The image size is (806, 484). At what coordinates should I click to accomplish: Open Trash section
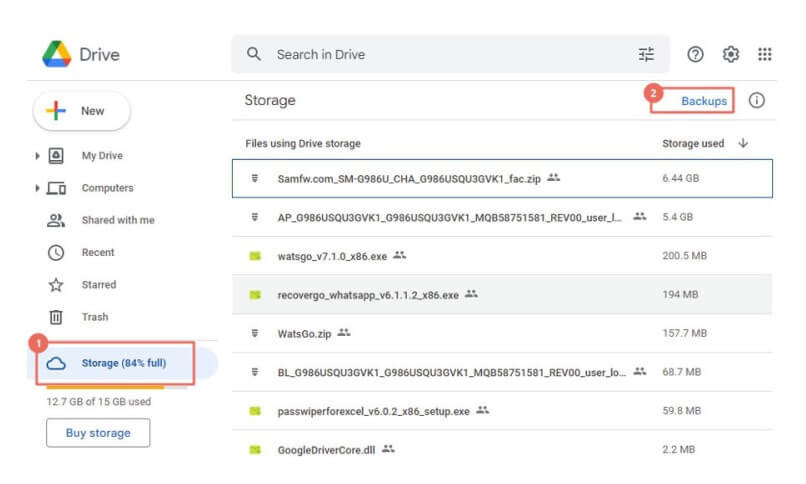pos(95,317)
